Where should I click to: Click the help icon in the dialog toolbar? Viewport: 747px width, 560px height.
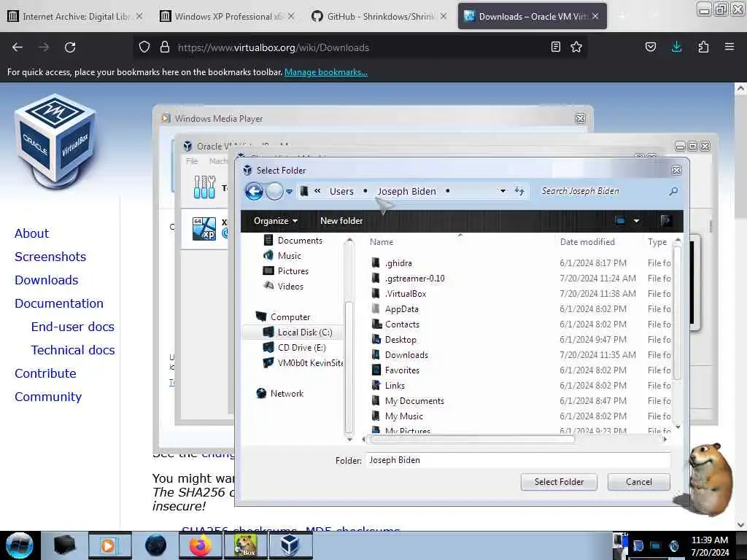tap(666, 220)
